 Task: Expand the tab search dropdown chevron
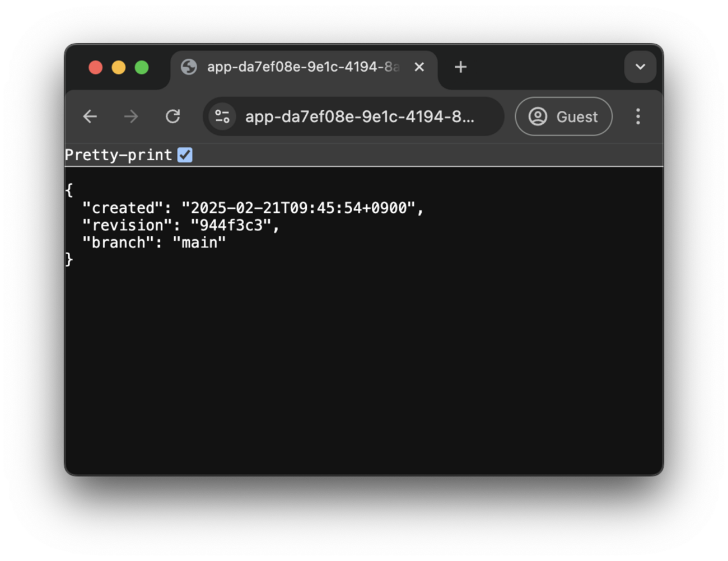[x=640, y=67]
